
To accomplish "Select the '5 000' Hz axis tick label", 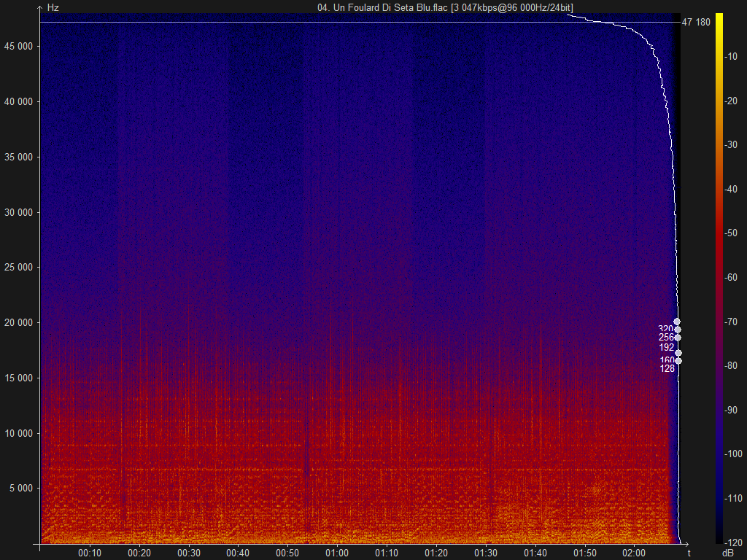I will pyautogui.click(x=21, y=488).
